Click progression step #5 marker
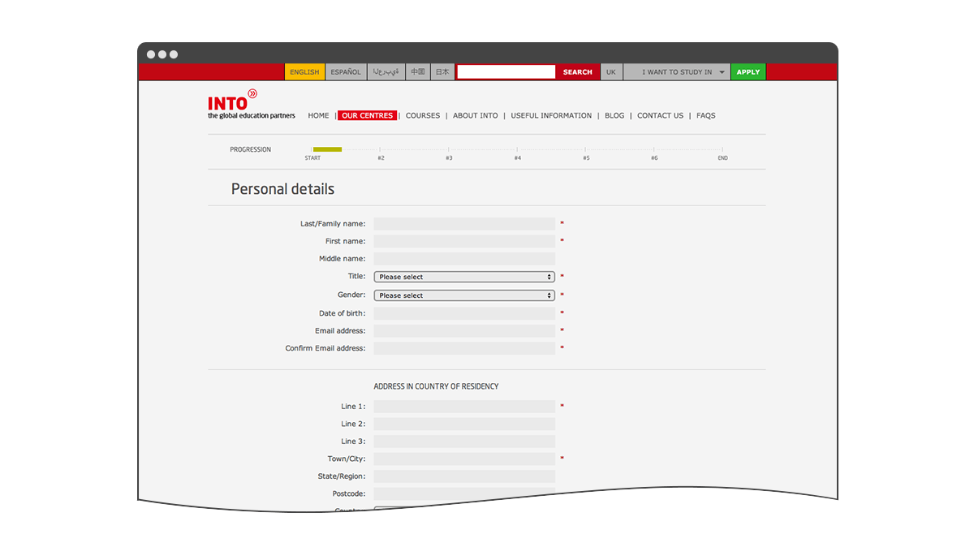Image resolution: width=974 pixels, height=560 pixels. pyautogui.click(x=586, y=157)
